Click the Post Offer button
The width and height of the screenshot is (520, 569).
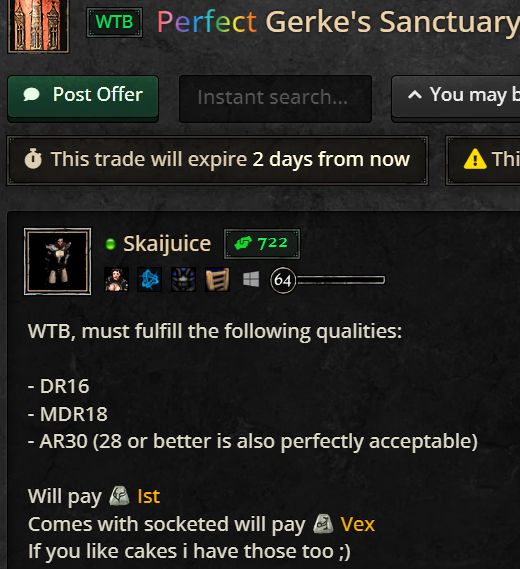[83, 97]
